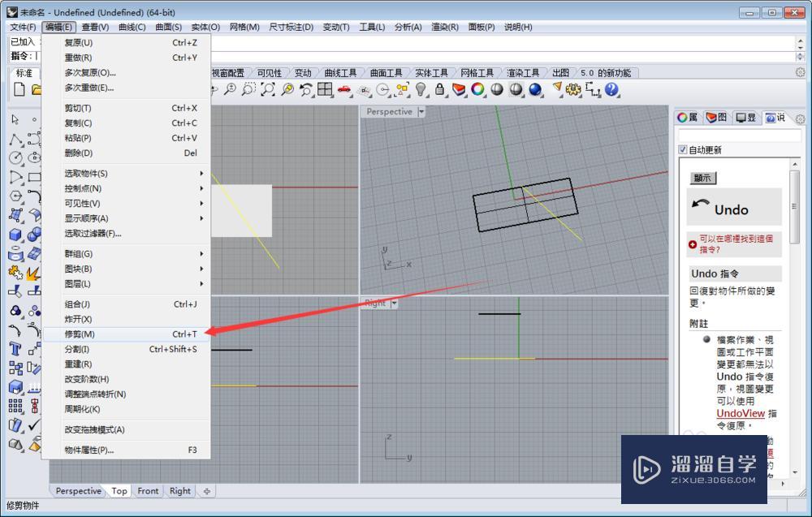Click the Undo View Change icon
812x517 pixels.
tap(306, 89)
